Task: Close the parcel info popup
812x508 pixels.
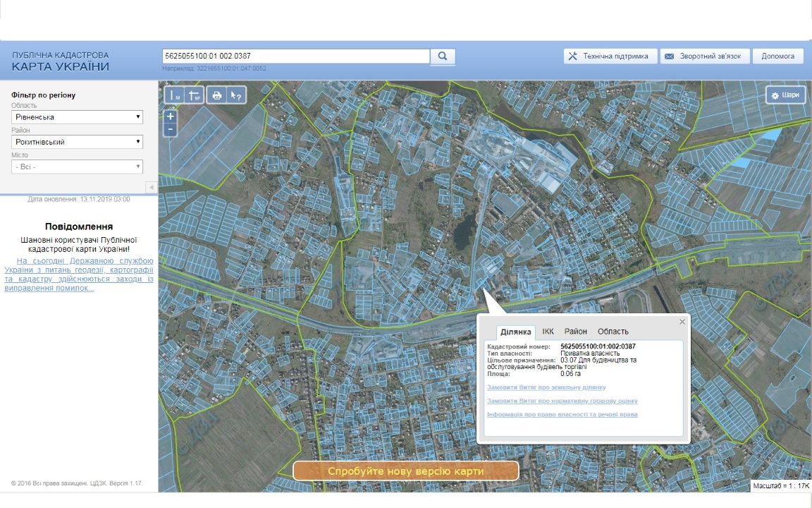Action: pos(682,322)
